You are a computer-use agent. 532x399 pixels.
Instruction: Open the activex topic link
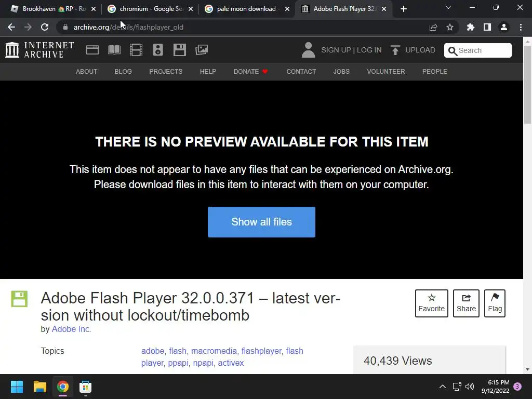point(231,363)
